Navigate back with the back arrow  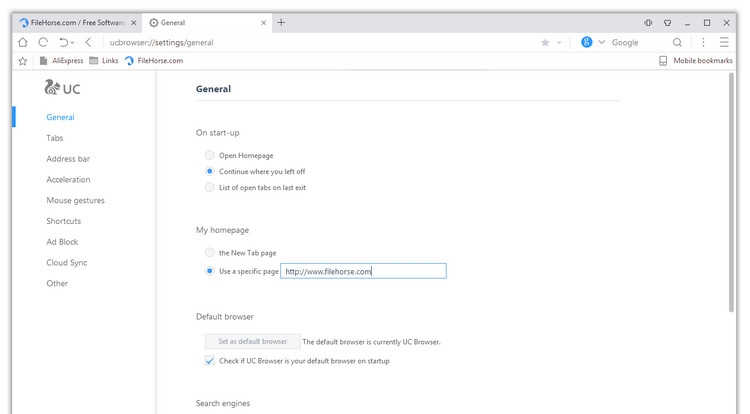[88, 42]
